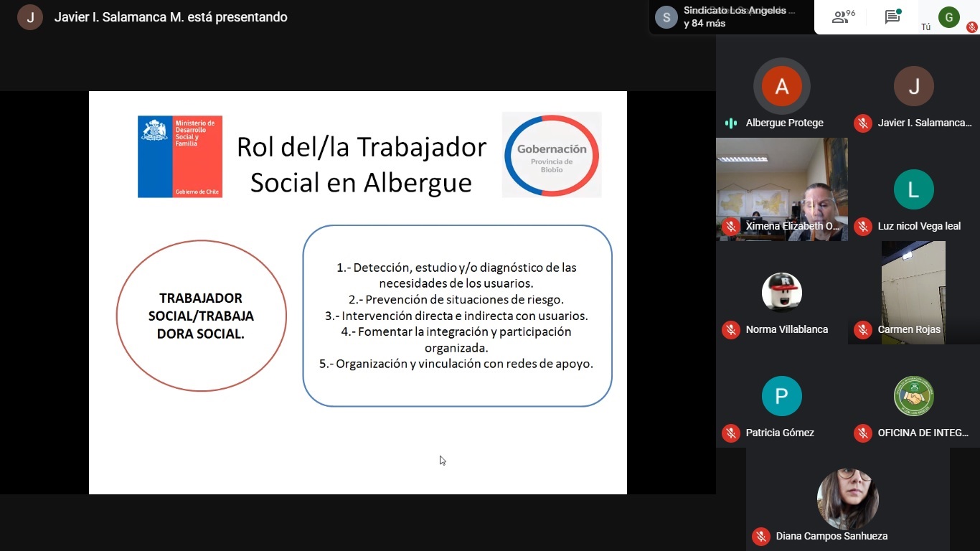This screenshot has width=980, height=551.
Task: Select Patricia Gómez's teal P avatar
Action: pos(781,396)
